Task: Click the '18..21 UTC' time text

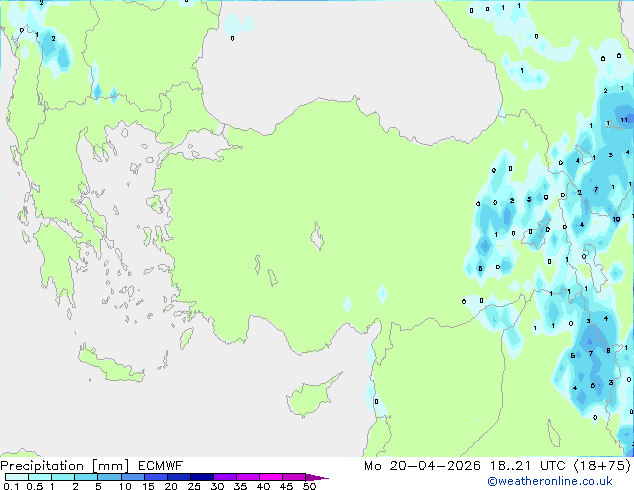Action: pos(527,466)
